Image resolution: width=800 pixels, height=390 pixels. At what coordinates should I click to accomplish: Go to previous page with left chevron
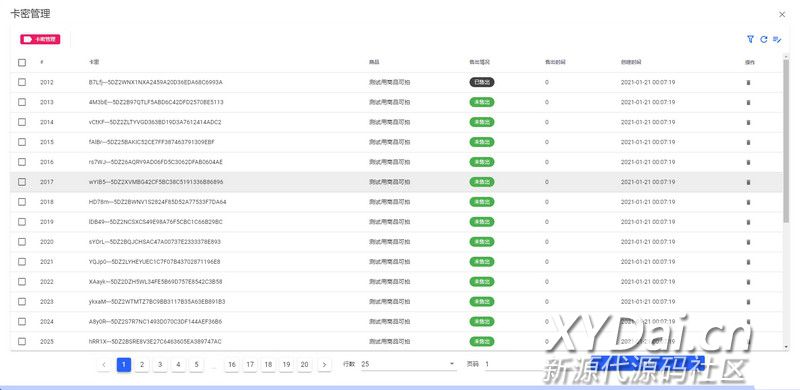tap(104, 364)
